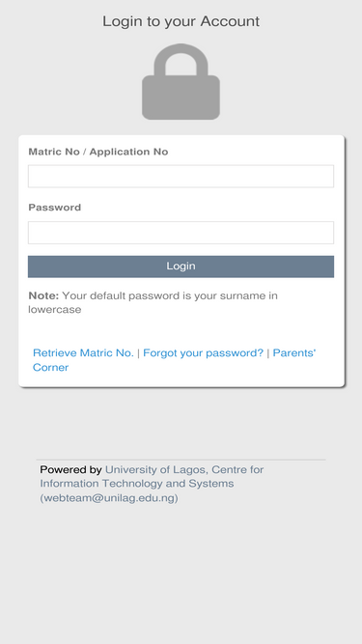Click the gray padlock icon
Image resolution: width=362 pixels, height=644 pixels.
(181, 82)
